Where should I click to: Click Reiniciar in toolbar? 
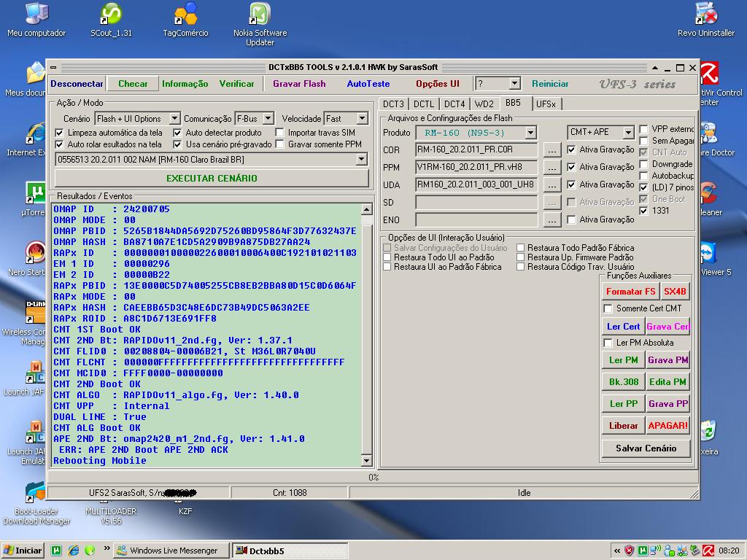pyautogui.click(x=550, y=84)
